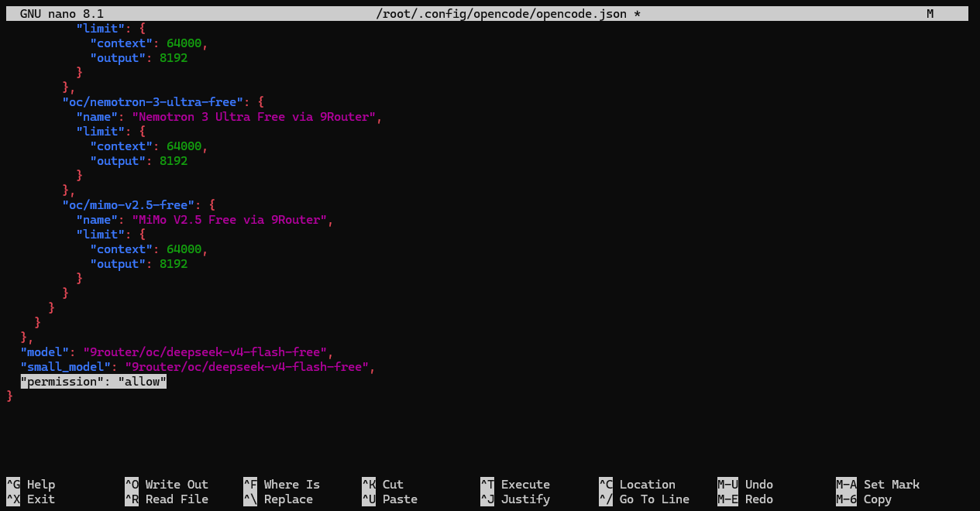Choose the ^K Cut shortcut
Image resolution: width=980 pixels, height=511 pixels.
click(x=383, y=485)
